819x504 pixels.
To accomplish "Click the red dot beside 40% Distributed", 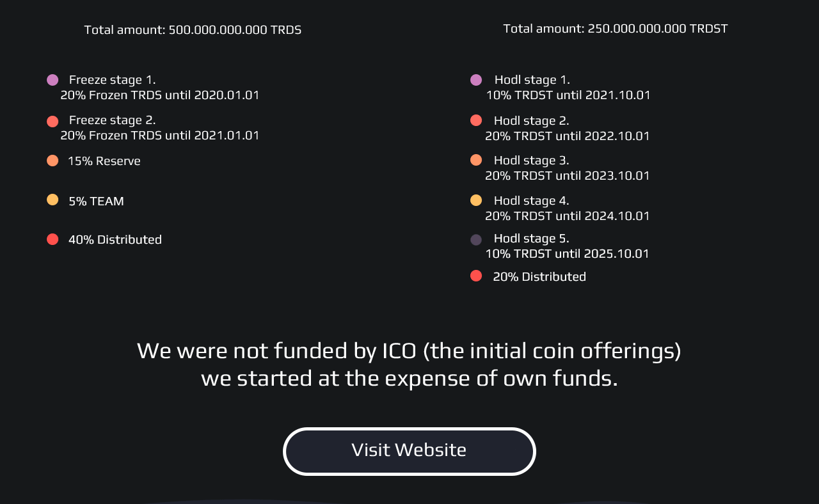I will (x=52, y=239).
